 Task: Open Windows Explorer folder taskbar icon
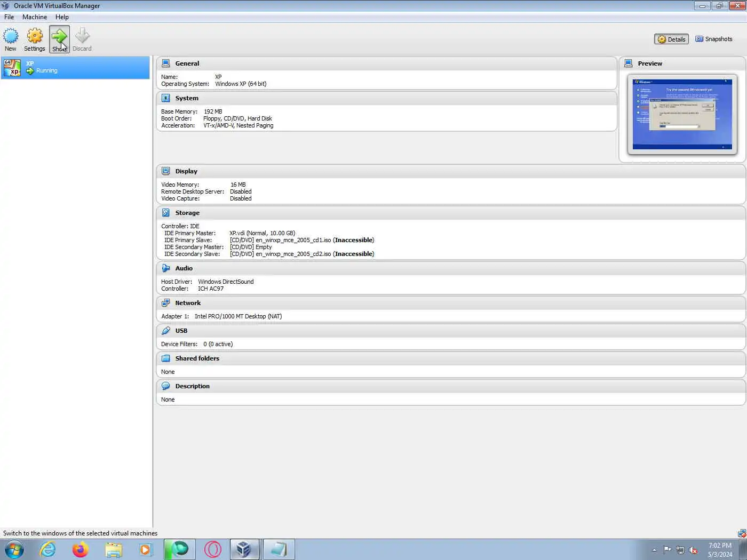(114, 549)
